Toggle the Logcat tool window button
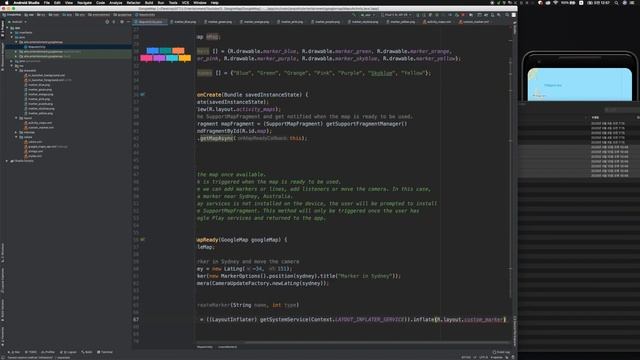Screen dimensions: 640x360 pyautogui.click(x=69, y=352)
